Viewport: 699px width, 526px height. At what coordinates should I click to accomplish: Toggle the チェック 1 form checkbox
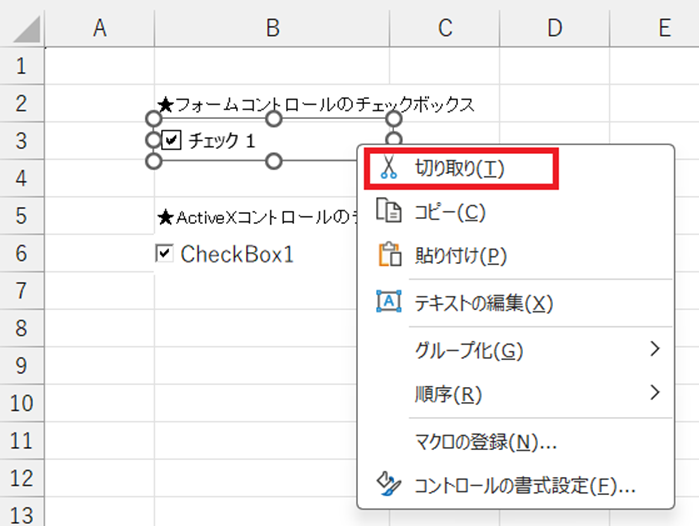(x=171, y=141)
